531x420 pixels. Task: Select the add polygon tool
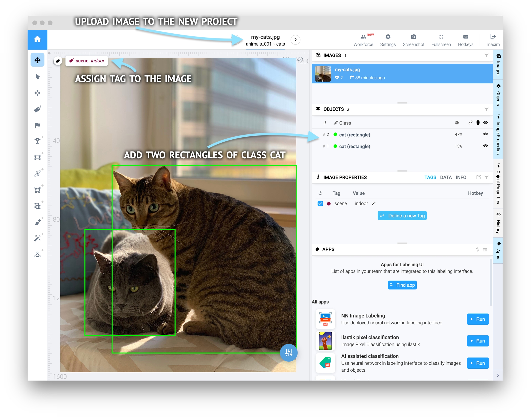point(37,190)
